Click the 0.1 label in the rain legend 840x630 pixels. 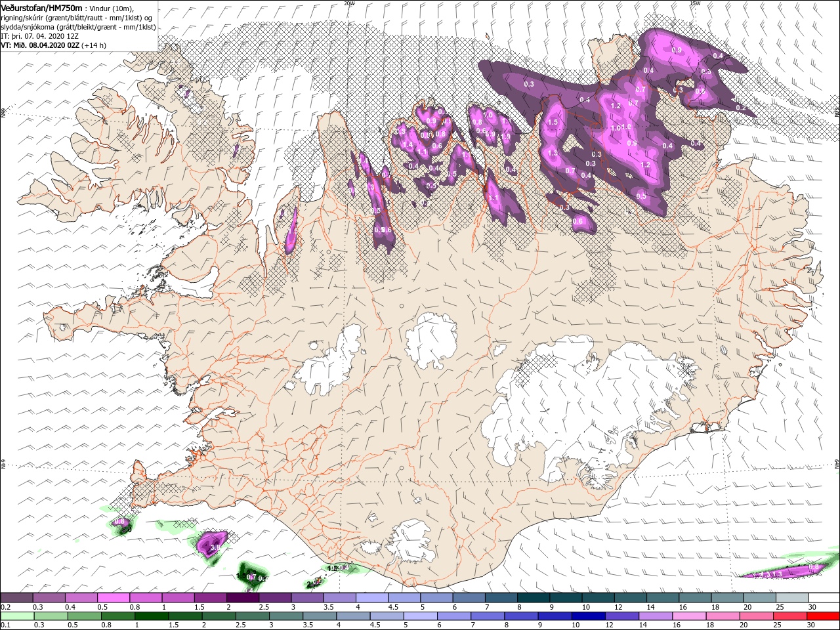[5, 625]
